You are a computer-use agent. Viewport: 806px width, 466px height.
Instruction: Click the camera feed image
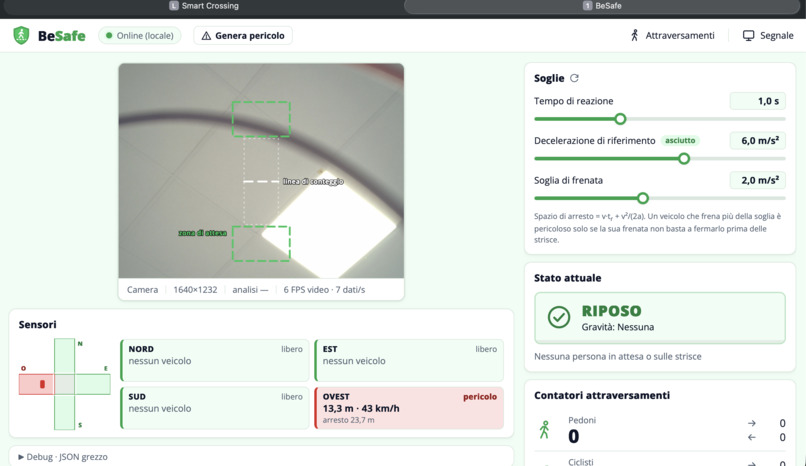pyautogui.click(x=261, y=171)
